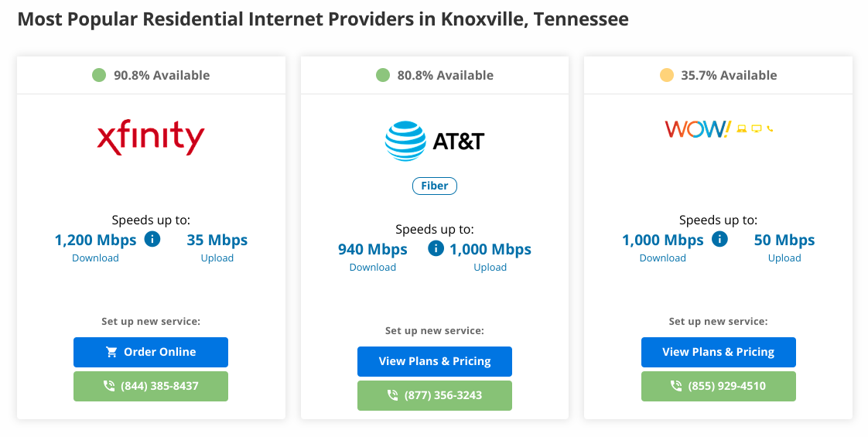
Task: Call Xfinity at (844) 385-8437
Action: click(x=151, y=386)
